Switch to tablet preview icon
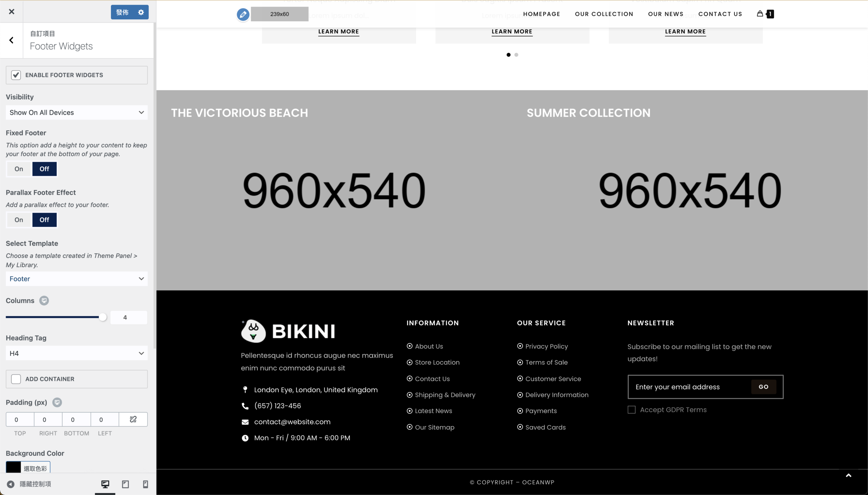Viewport: 868px width, 495px height. click(125, 484)
